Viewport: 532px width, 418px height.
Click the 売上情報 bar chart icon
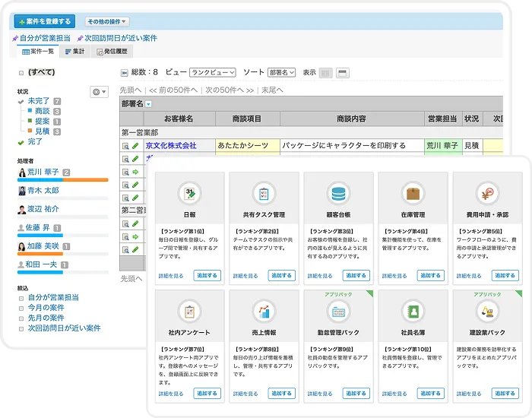(x=264, y=310)
